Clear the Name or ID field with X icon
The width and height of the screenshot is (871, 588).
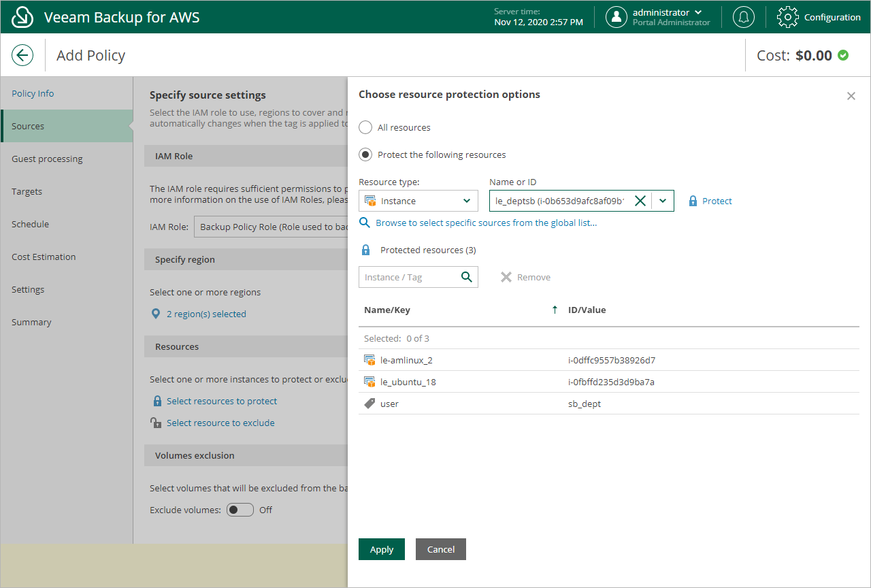click(x=640, y=201)
